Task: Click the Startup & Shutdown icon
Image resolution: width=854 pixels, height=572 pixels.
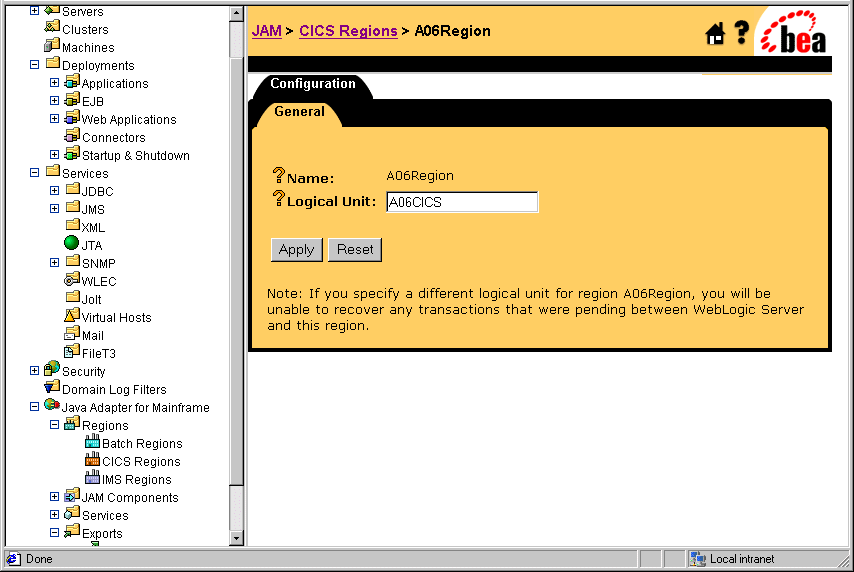Action: click(72, 154)
